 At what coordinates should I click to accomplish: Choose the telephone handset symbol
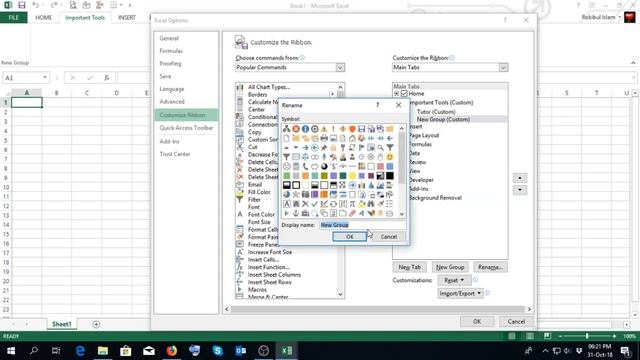(306, 167)
